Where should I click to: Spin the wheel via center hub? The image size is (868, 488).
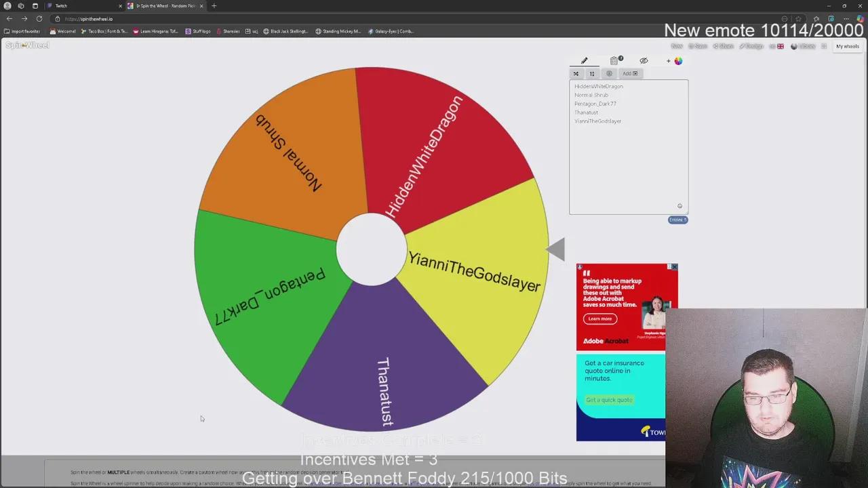point(371,249)
